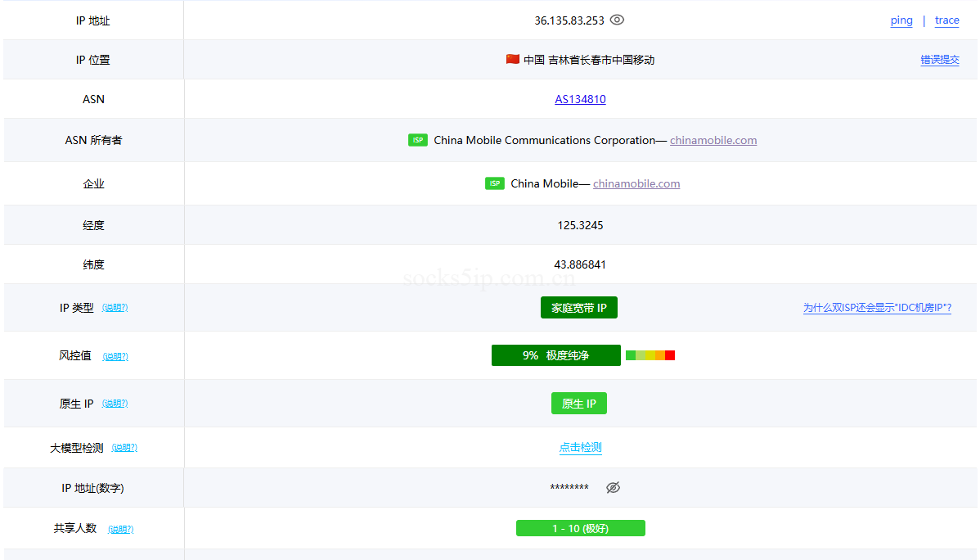This screenshot has height=560, width=980.
Task: Open the AS134810 ASN link
Action: (x=580, y=99)
